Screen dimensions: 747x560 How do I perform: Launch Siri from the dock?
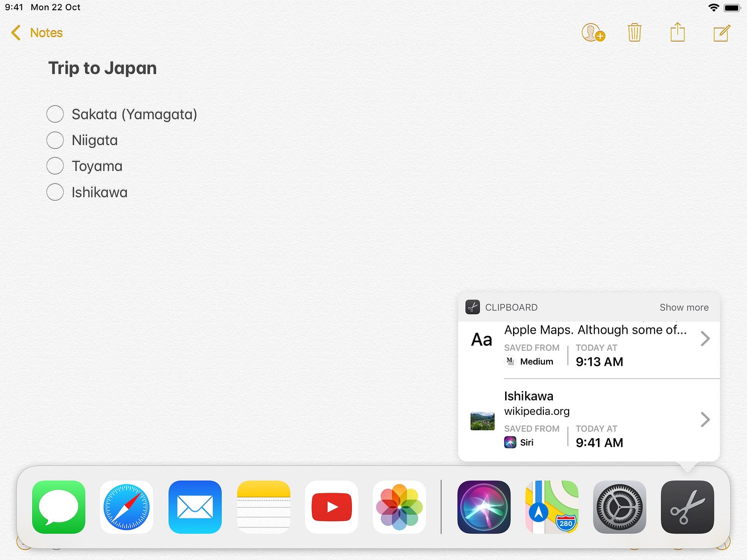(x=484, y=507)
